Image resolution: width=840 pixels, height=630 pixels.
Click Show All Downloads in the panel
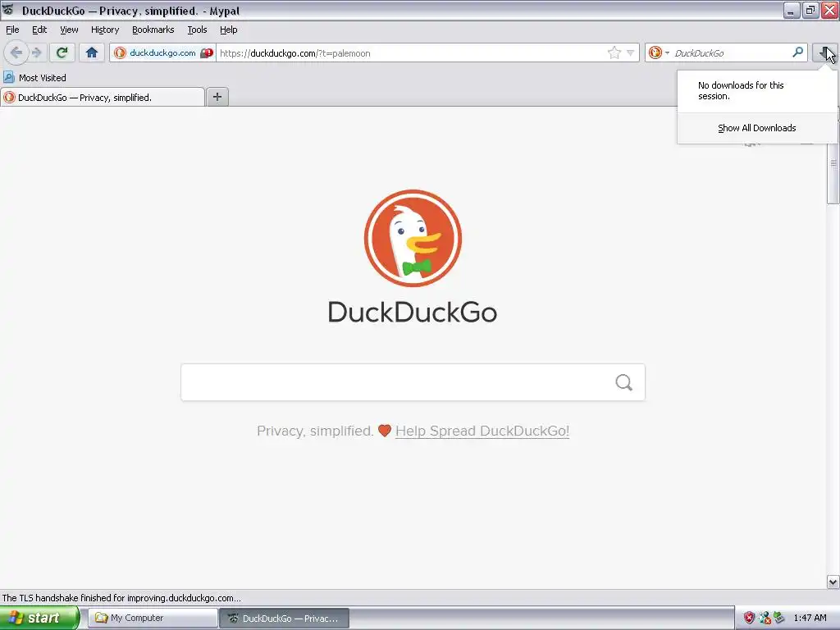click(757, 128)
